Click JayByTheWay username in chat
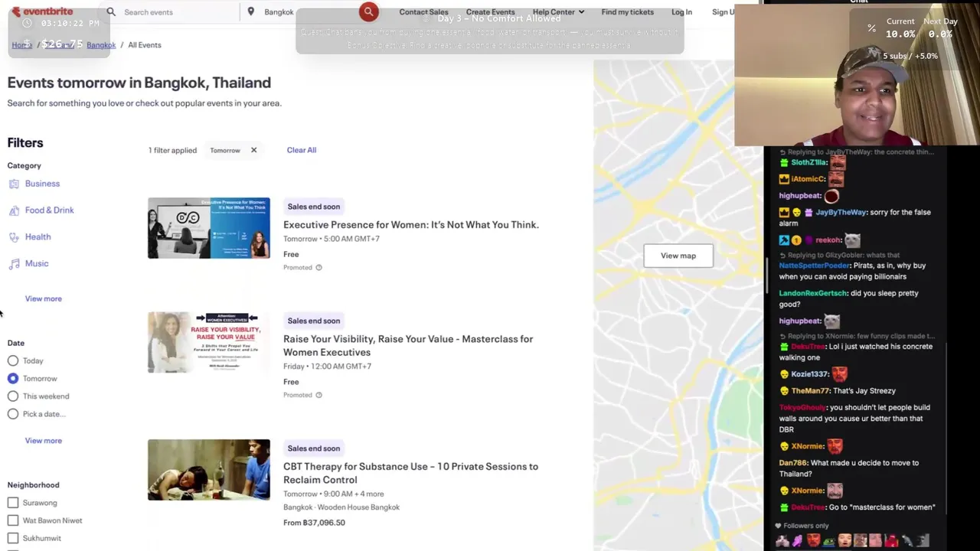The width and height of the screenshot is (980, 551). click(x=841, y=213)
